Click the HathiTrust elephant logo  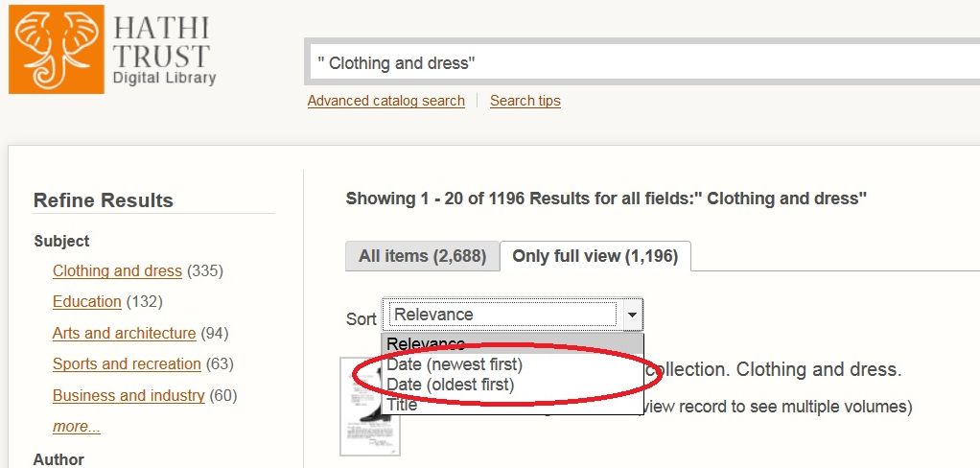click(x=56, y=50)
